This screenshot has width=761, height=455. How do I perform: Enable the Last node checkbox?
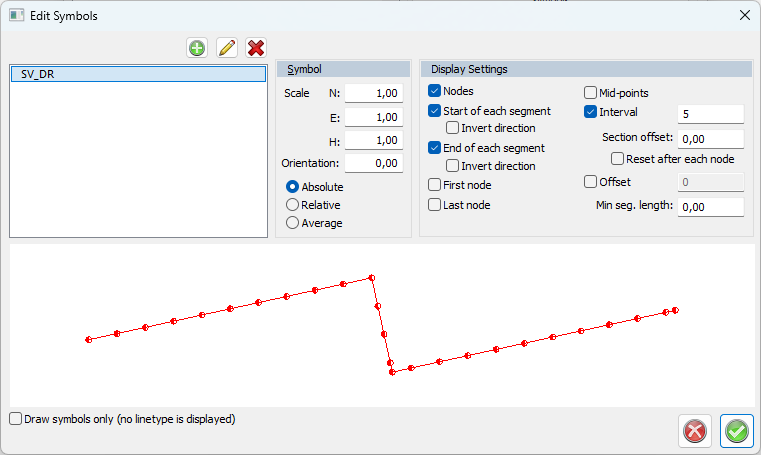(435, 205)
